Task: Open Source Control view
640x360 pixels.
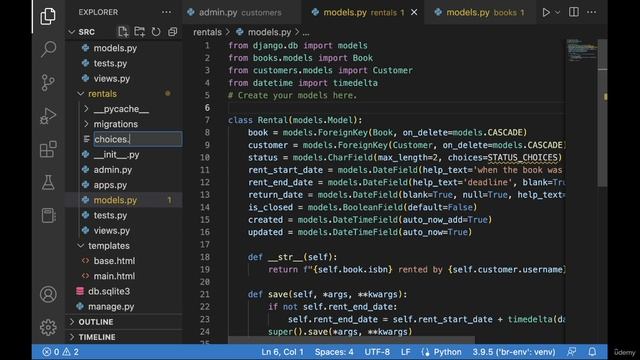Action: tap(48, 82)
